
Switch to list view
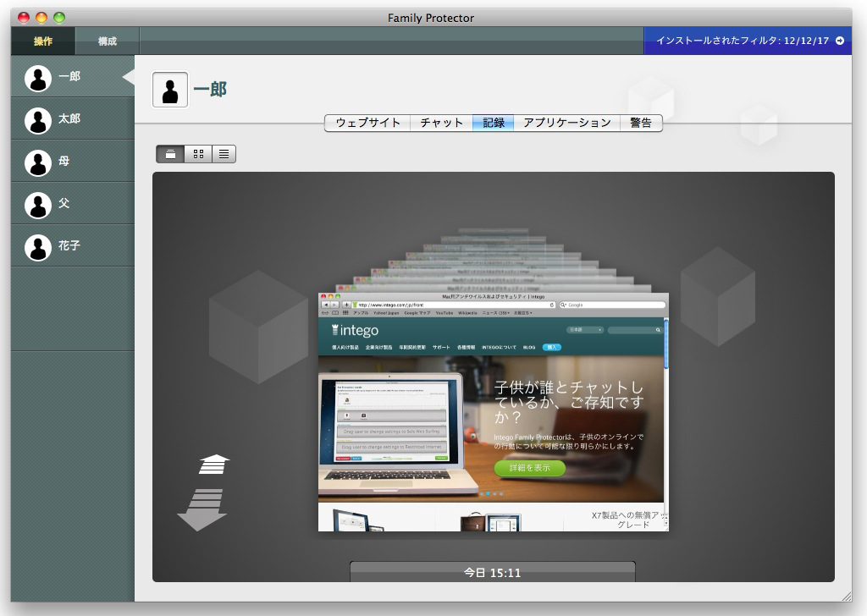tap(224, 154)
